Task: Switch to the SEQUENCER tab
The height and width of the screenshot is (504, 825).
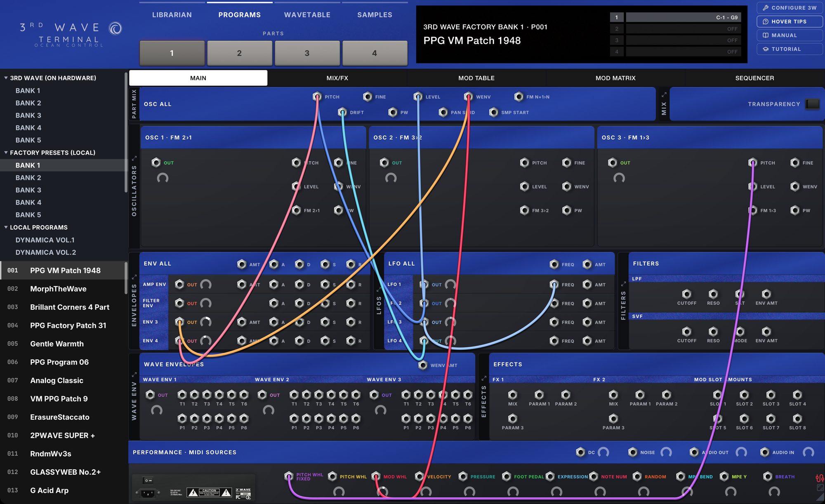Action: click(x=754, y=78)
